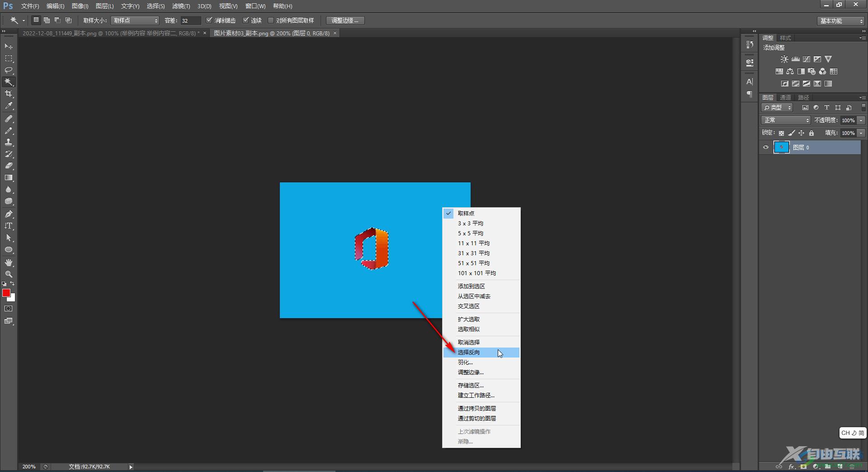The width and height of the screenshot is (868, 472).
Task: Open the fill (填充) slider arrow
Action: pos(861,133)
